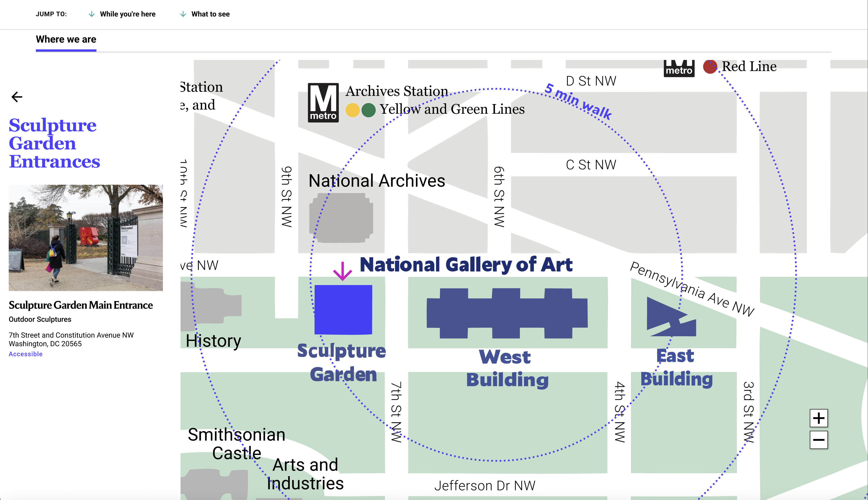
Task: Click the Red Line label
Action: click(749, 66)
